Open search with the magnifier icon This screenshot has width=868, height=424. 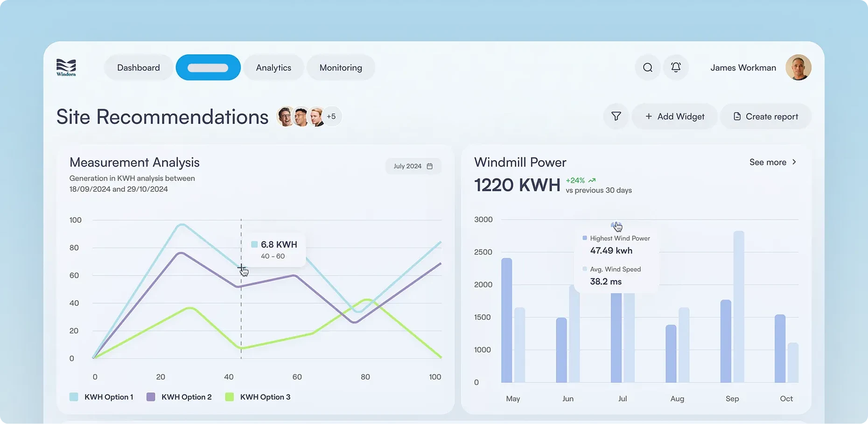[x=647, y=68]
